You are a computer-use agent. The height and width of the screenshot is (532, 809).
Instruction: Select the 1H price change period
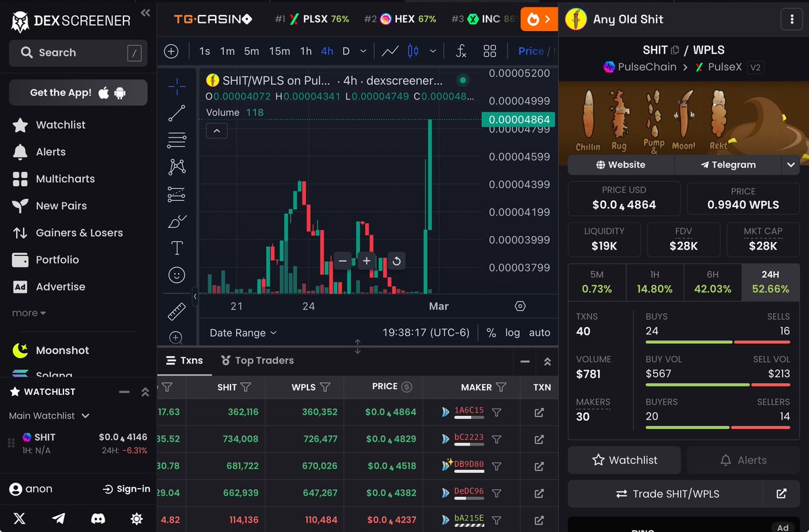tap(655, 282)
